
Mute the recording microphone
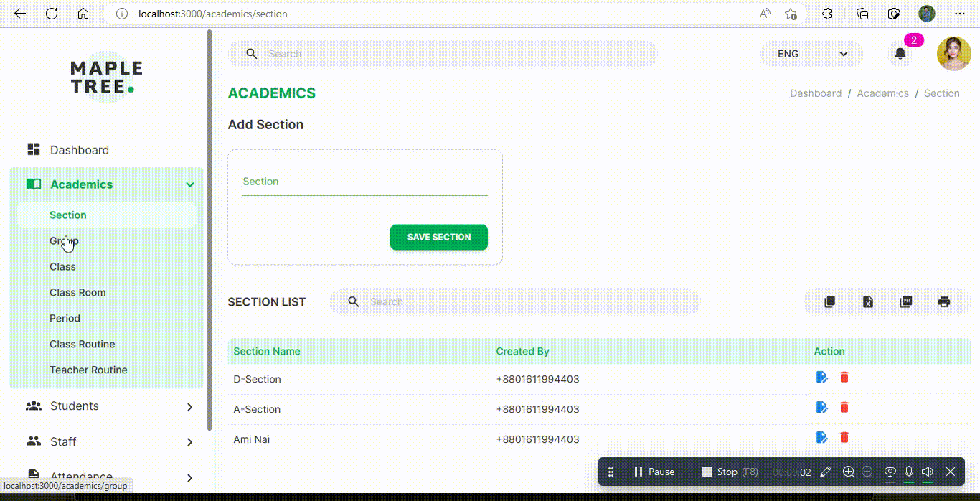tap(908, 472)
